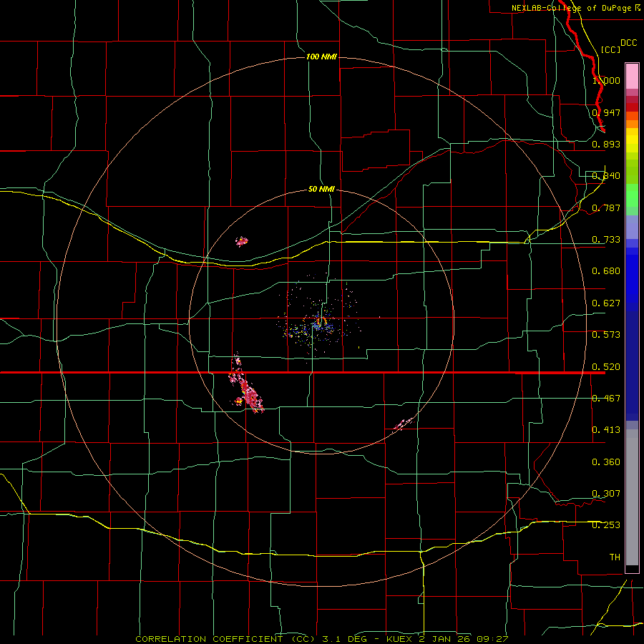The height and width of the screenshot is (644, 644).
Task: Select the 0.467 scale value
Action: click(606, 399)
